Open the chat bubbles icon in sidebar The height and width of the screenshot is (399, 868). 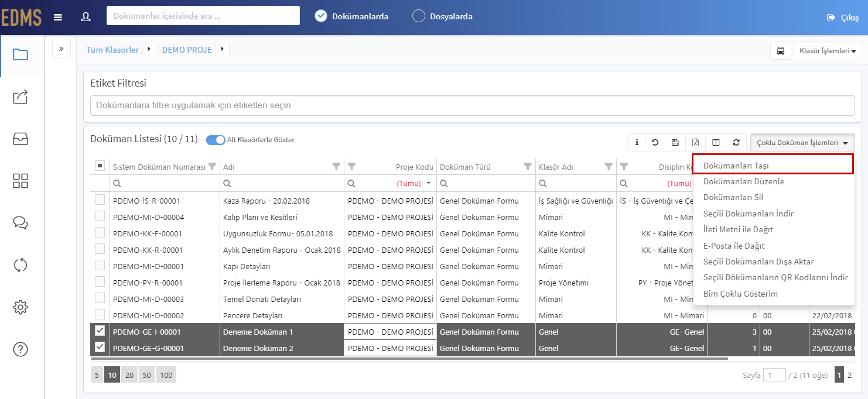tap(20, 223)
